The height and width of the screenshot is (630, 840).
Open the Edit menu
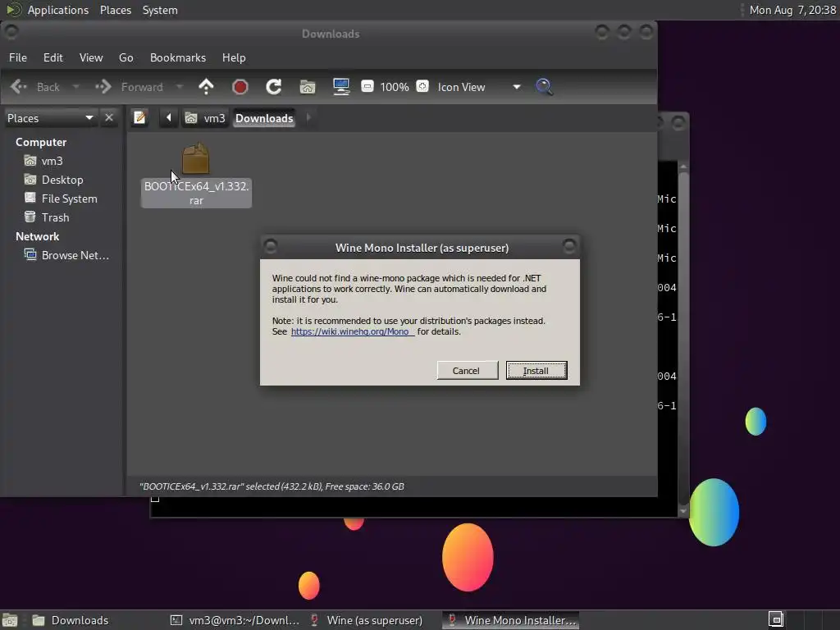tap(53, 58)
